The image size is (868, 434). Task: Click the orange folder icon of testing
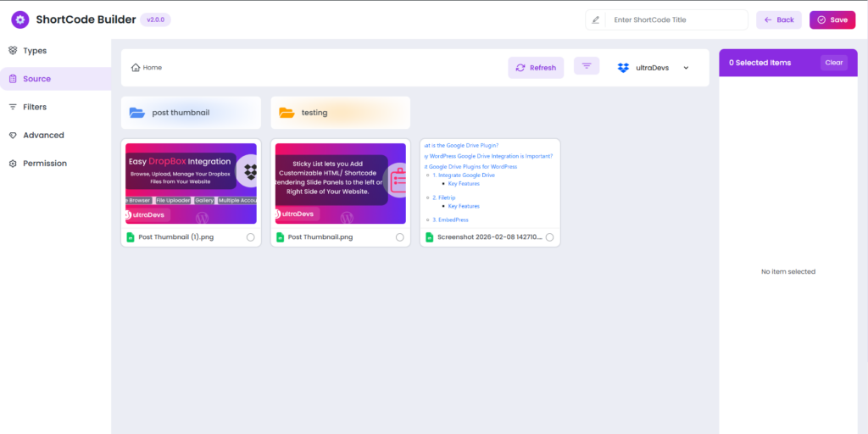click(x=287, y=113)
